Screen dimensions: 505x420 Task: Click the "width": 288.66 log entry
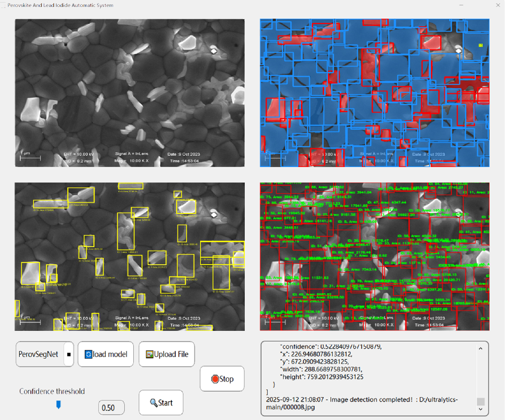click(x=321, y=369)
